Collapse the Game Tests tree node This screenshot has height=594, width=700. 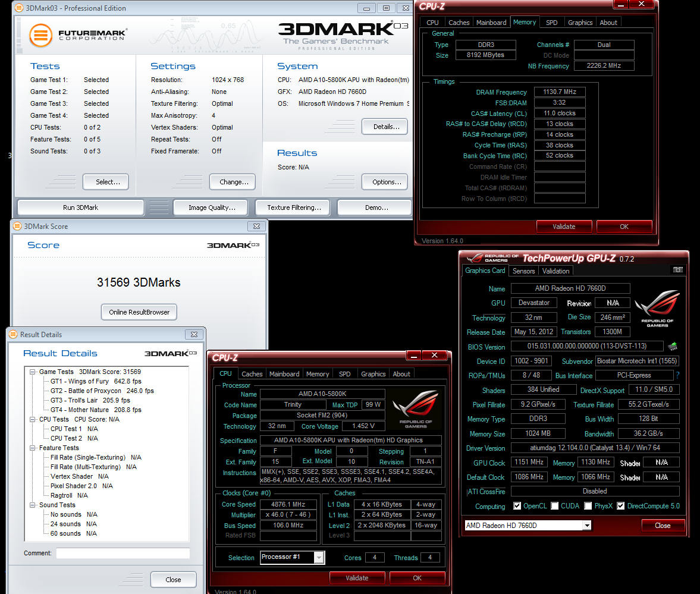(x=33, y=372)
